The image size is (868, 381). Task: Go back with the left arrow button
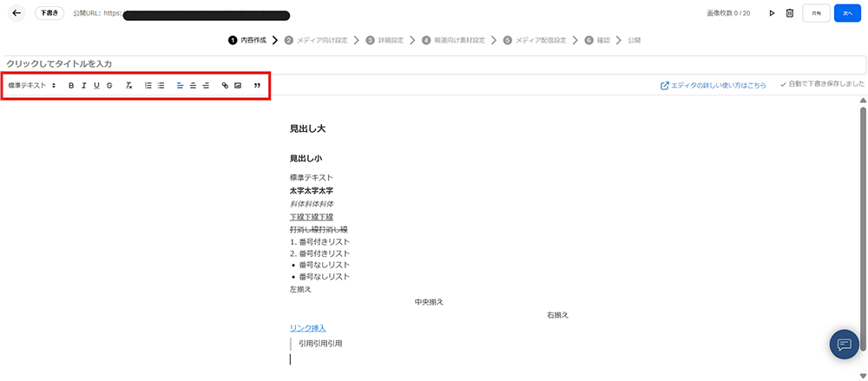click(16, 13)
